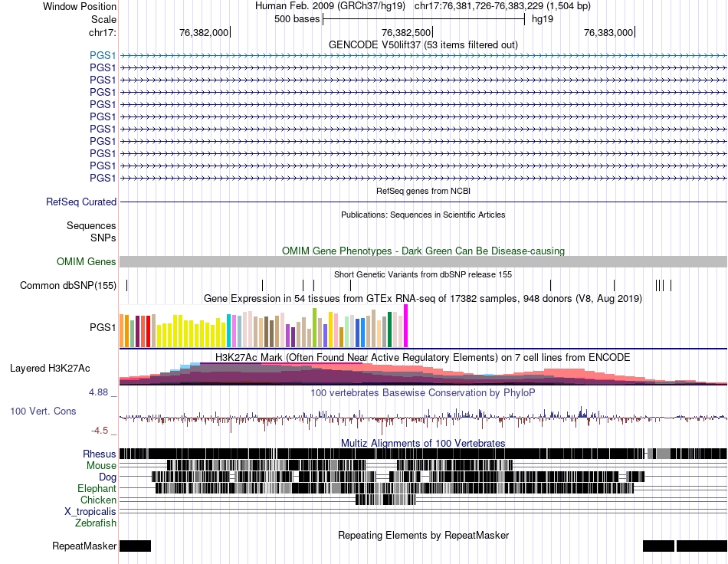Click the 'OMIM Genes' track label

tap(86, 261)
